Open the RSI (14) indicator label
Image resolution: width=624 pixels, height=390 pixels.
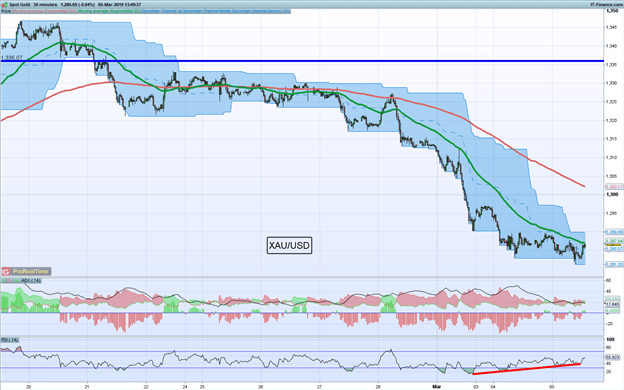[10, 340]
